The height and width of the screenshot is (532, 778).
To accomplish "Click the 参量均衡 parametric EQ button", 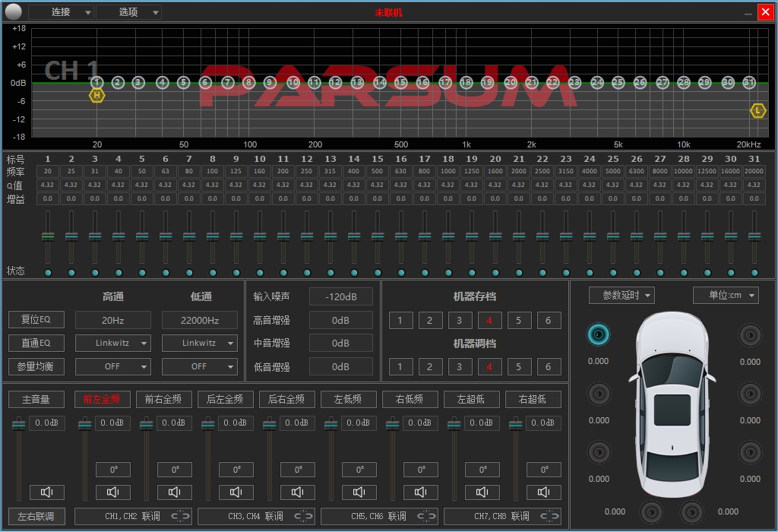I will pyautogui.click(x=36, y=366).
